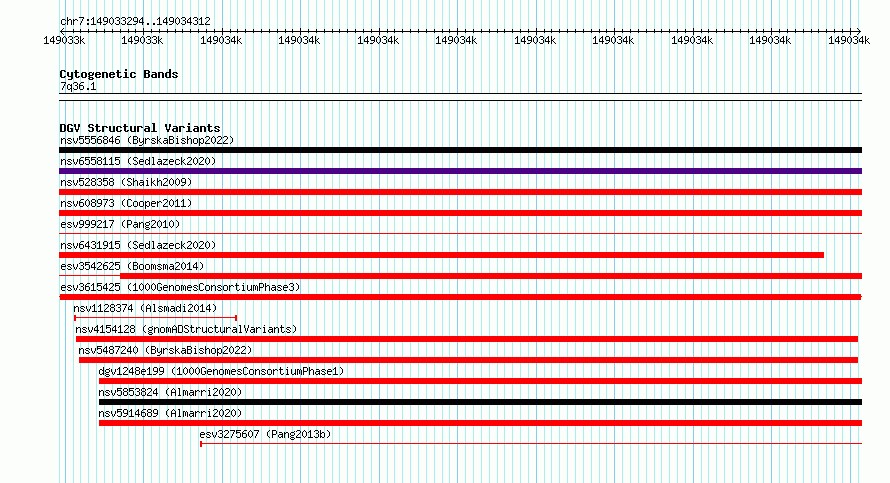Select the DGV Structural Variants track title
The width and height of the screenshot is (890, 483).
pos(140,128)
